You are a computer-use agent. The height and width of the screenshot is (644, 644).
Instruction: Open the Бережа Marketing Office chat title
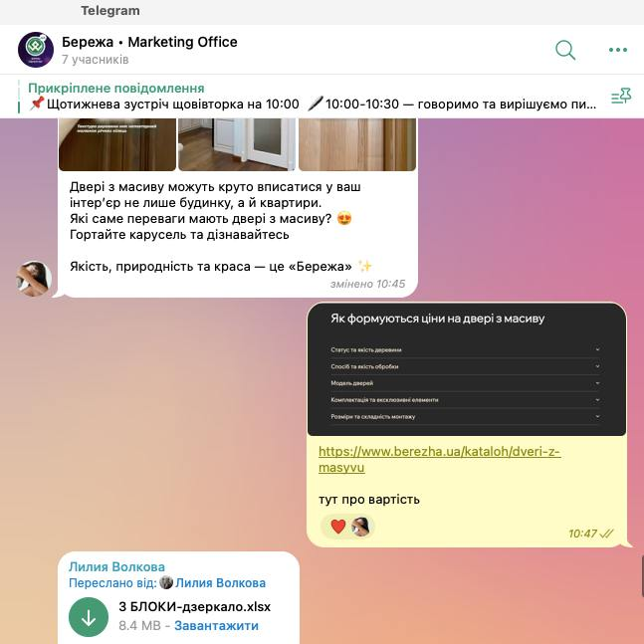click(149, 42)
